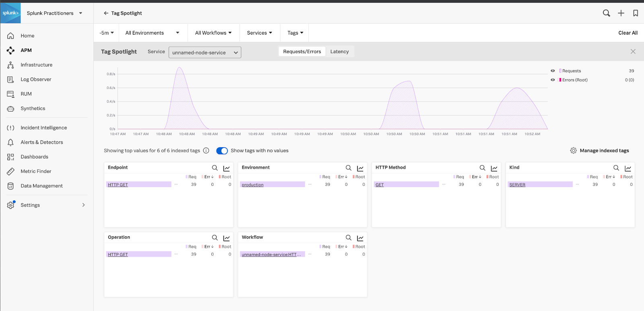Click production link in Environment card
Viewport: 644px width, 311px height.
pos(253,185)
